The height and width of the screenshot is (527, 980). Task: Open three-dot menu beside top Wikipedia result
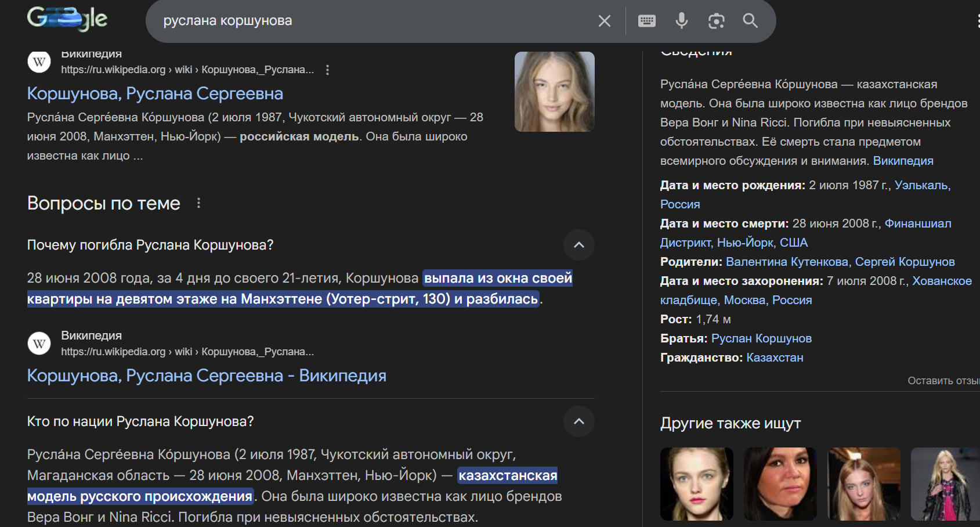[327, 70]
